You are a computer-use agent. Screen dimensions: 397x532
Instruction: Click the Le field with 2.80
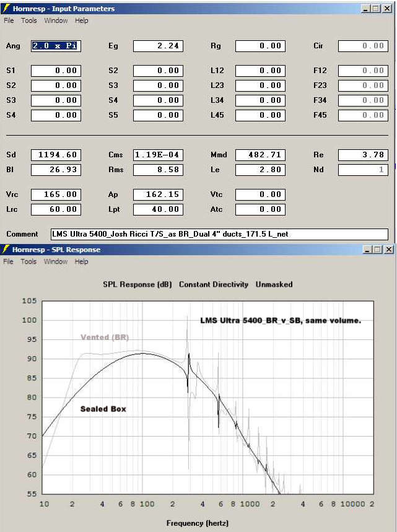[x=260, y=170]
